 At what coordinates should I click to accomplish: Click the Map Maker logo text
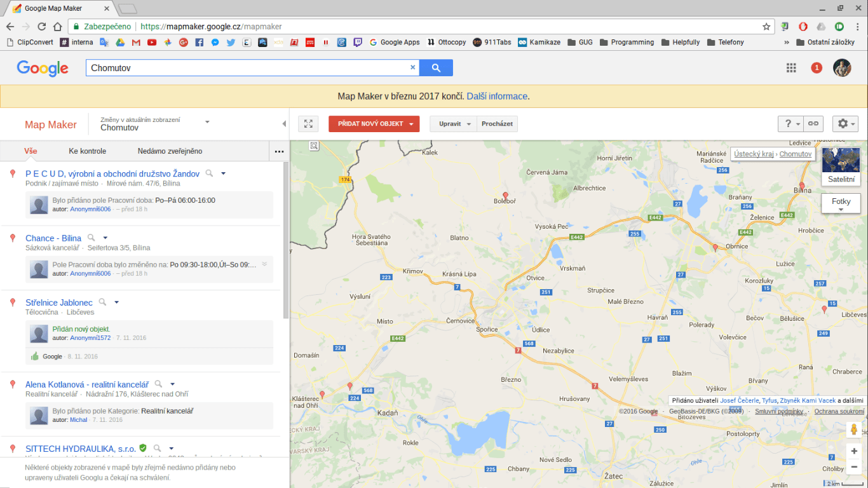click(x=51, y=125)
